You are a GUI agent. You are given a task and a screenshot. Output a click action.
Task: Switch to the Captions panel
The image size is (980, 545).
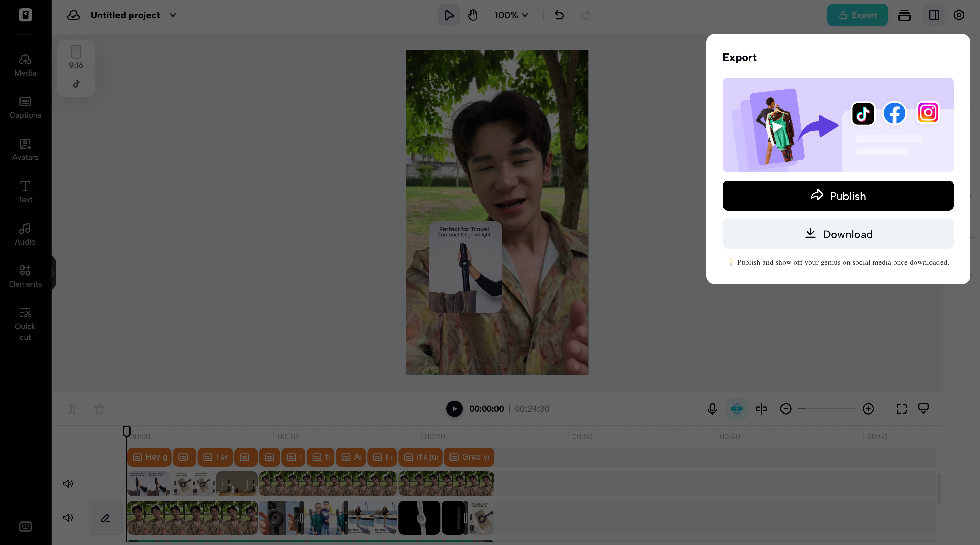[x=25, y=107]
